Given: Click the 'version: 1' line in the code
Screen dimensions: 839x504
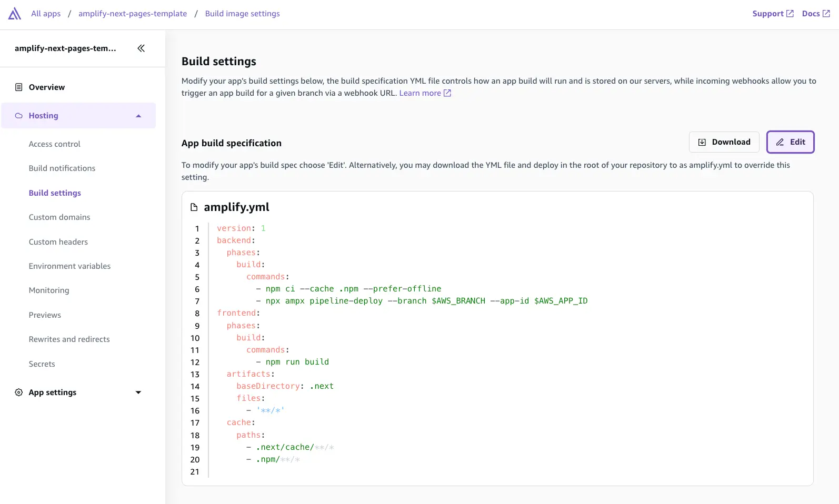Looking at the screenshot, I should point(241,228).
